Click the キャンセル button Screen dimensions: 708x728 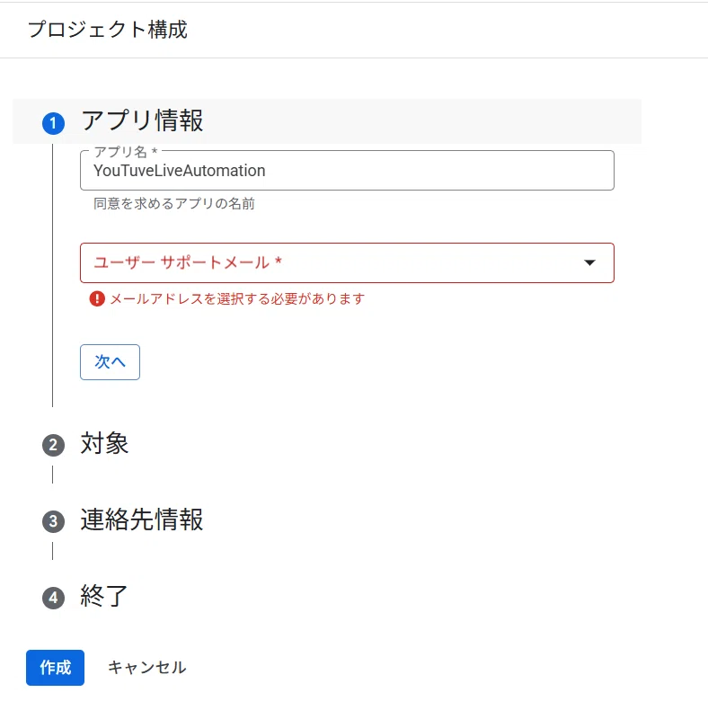147,668
